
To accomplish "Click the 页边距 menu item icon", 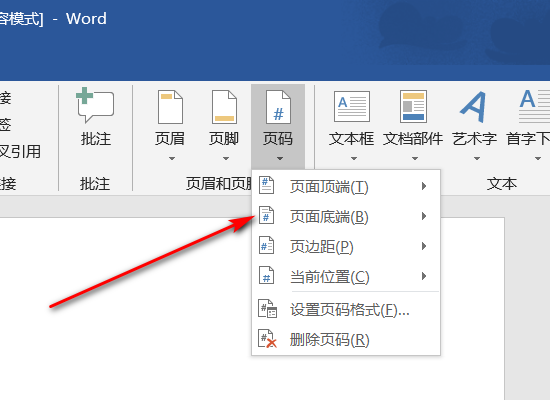I will coord(266,246).
